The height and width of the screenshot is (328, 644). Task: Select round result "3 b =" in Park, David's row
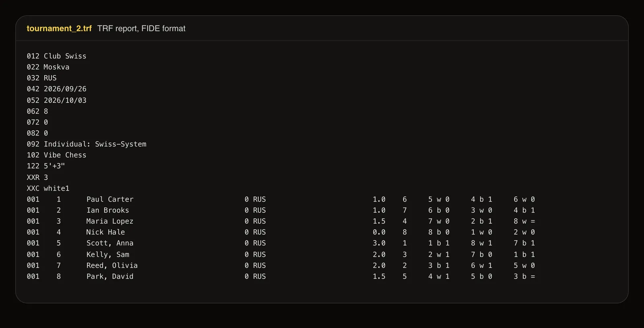point(524,276)
